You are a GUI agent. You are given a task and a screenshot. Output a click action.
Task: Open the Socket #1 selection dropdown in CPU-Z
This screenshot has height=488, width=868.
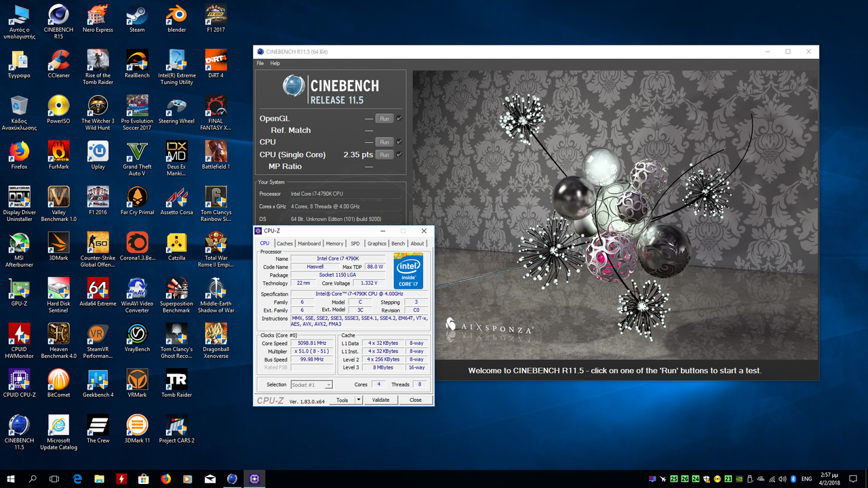tap(311, 384)
